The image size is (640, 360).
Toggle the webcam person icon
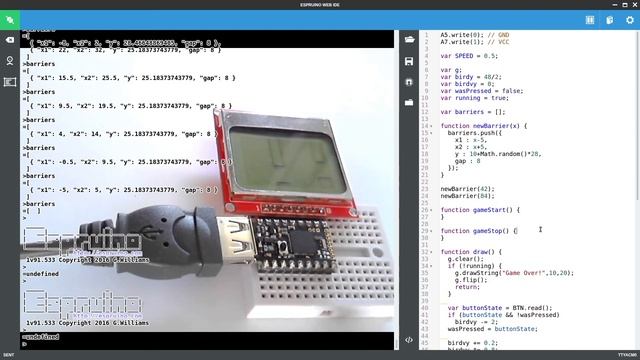click(x=10, y=61)
